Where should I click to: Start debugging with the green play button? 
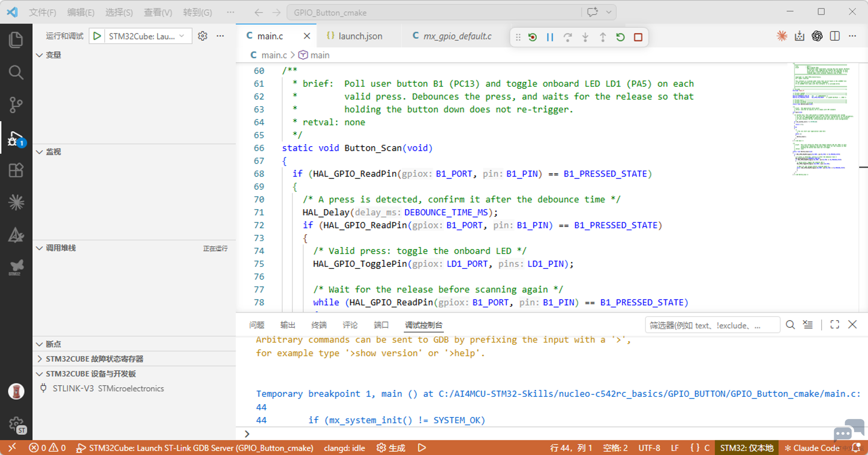(x=97, y=36)
